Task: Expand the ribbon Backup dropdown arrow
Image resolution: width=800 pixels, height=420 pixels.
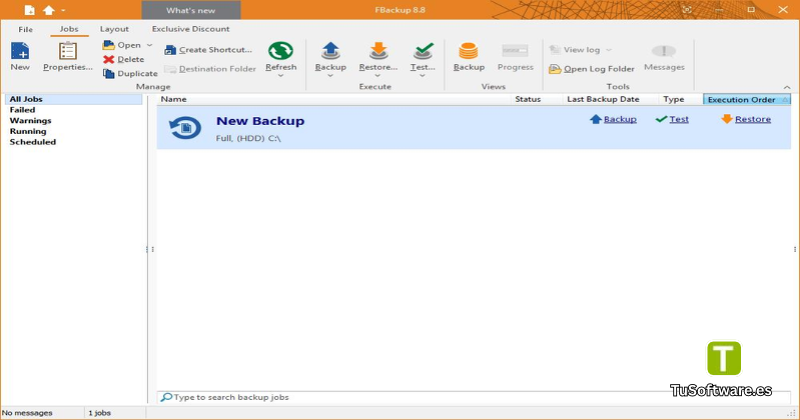Action: pos(331,76)
